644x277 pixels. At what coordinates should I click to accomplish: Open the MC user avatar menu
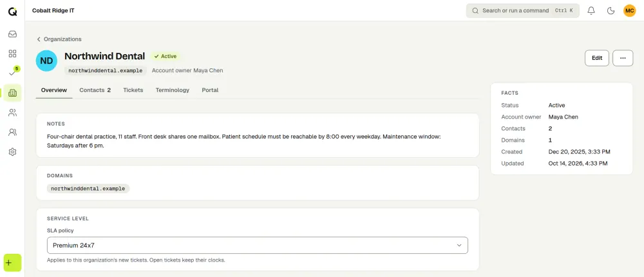[629, 11]
